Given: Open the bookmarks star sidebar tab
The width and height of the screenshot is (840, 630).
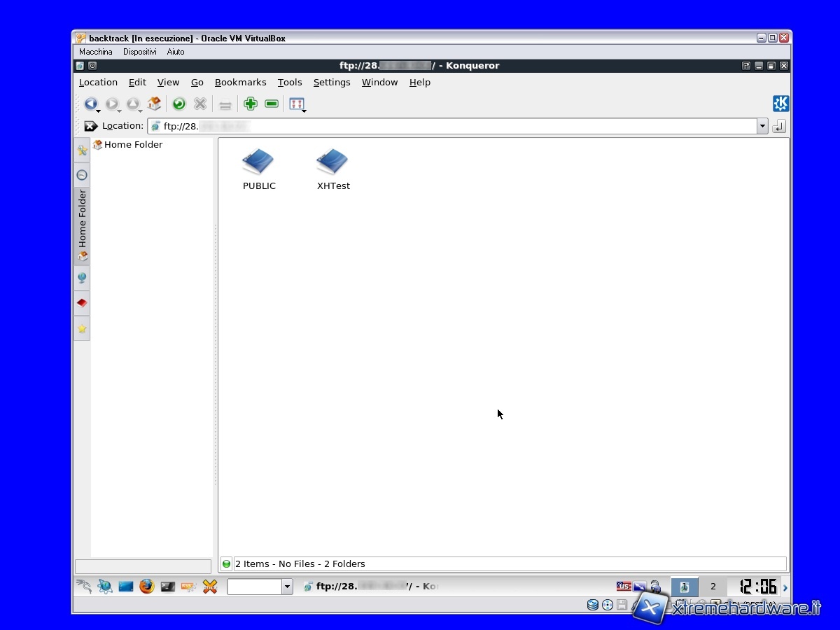Looking at the screenshot, I should [82, 328].
